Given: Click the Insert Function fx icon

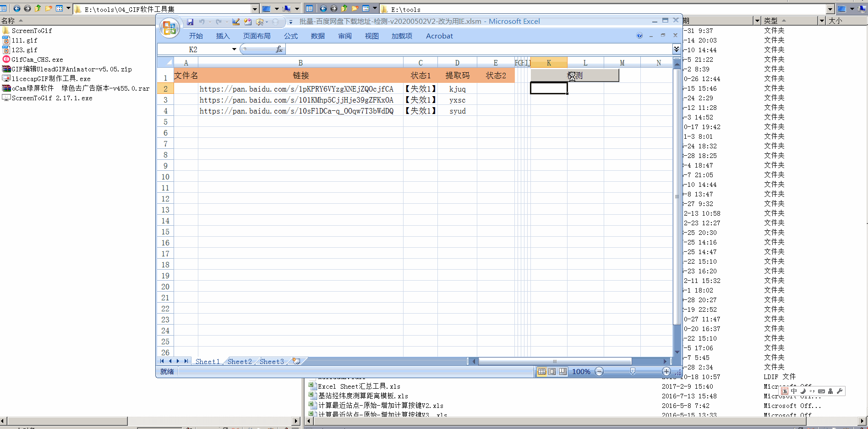Looking at the screenshot, I should [279, 49].
